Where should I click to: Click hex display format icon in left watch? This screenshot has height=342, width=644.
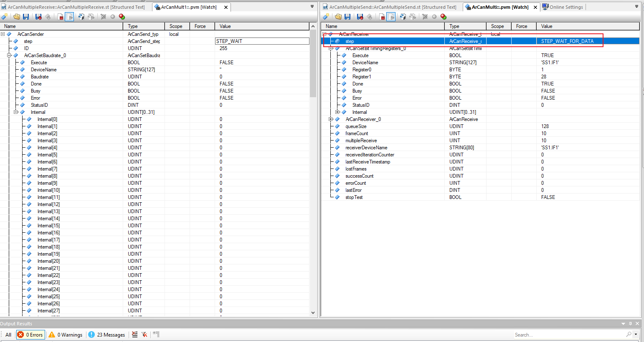81,17
